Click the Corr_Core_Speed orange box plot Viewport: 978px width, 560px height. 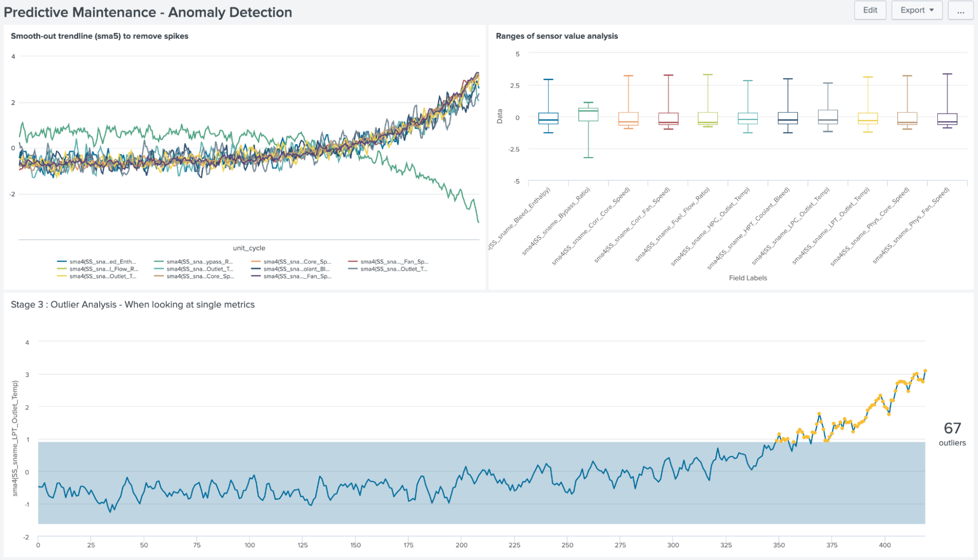[x=628, y=119]
